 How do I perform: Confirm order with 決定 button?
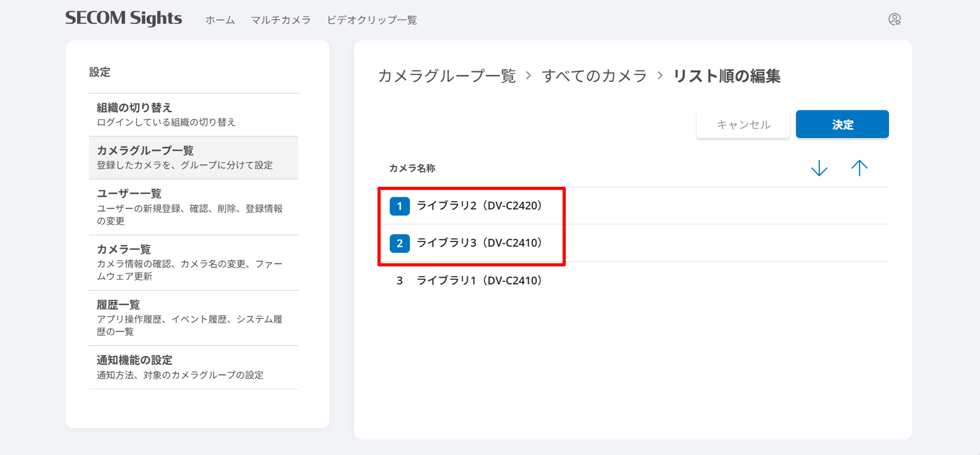coord(842,124)
